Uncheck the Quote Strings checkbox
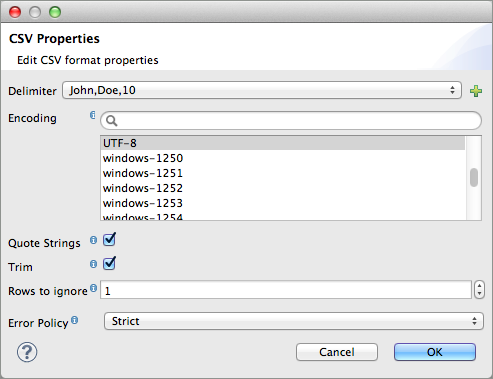493x379 pixels. 109,239
